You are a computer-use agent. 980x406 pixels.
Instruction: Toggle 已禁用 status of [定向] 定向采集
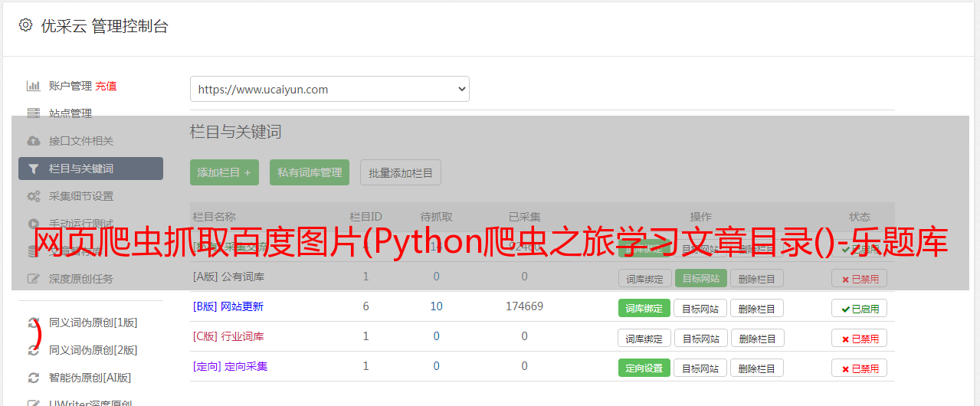tap(860, 368)
